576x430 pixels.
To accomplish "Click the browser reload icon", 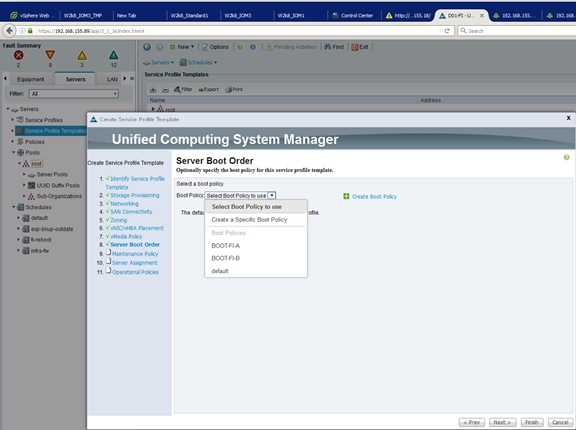I will (x=447, y=31).
